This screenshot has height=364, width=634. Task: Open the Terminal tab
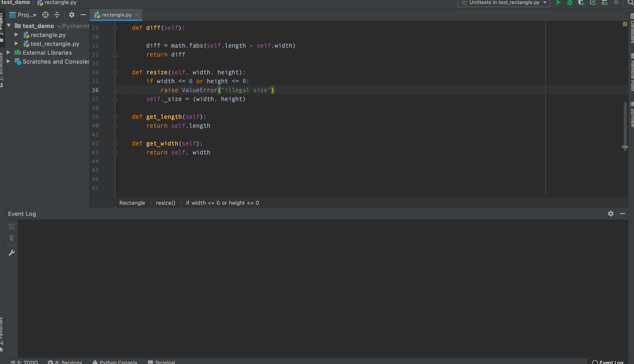(x=161, y=362)
